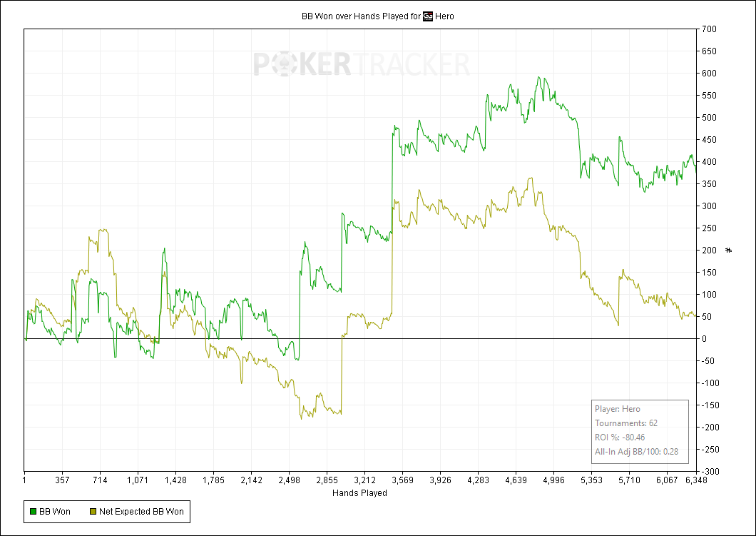Click the y-axis tick label 500

[x=709, y=118]
